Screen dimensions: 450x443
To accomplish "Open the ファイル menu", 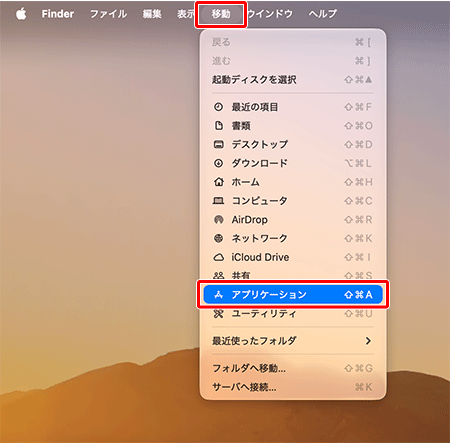I will pos(108,14).
